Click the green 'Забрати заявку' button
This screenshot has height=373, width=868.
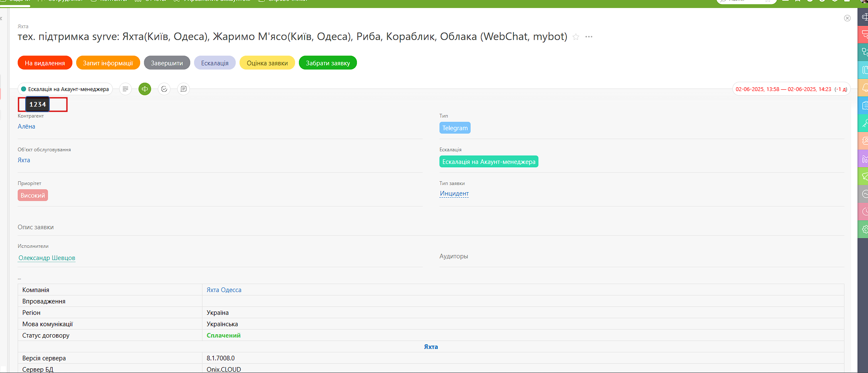coord(328,63)
